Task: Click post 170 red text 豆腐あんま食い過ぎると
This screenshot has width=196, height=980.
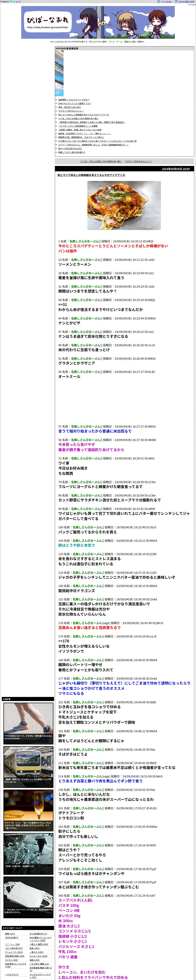Action: point(90,628)
